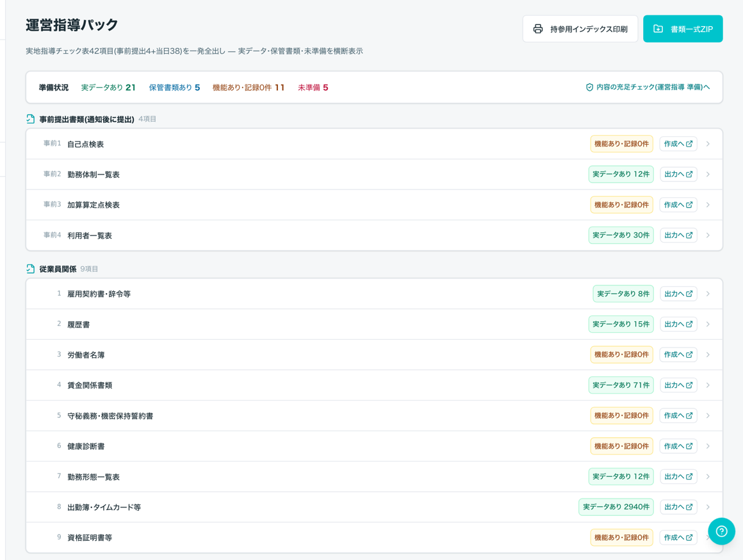Expand the 利用者一覧表 row chevron
The width and height of the screenshot is (743, 560).
coord(708,236)
